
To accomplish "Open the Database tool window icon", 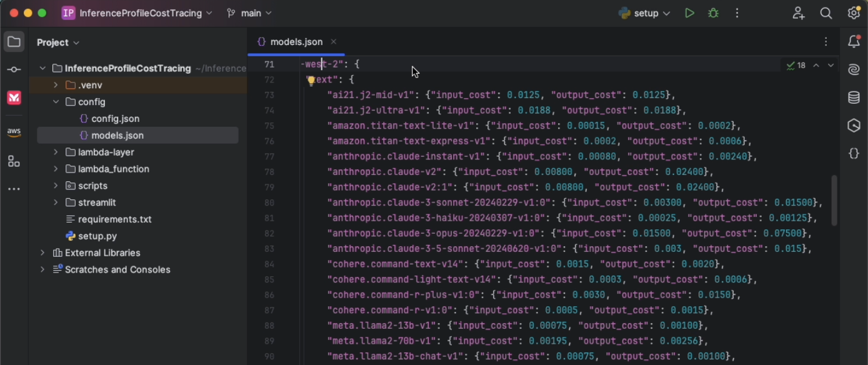I will point(854,97).
